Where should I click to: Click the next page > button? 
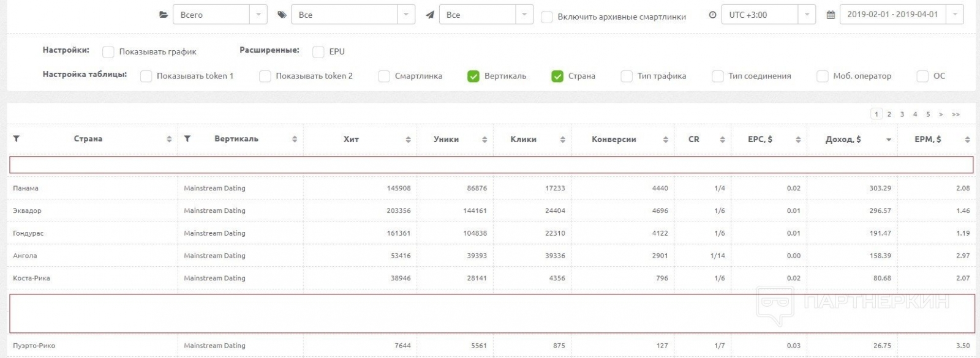click(x=941, y=114)
